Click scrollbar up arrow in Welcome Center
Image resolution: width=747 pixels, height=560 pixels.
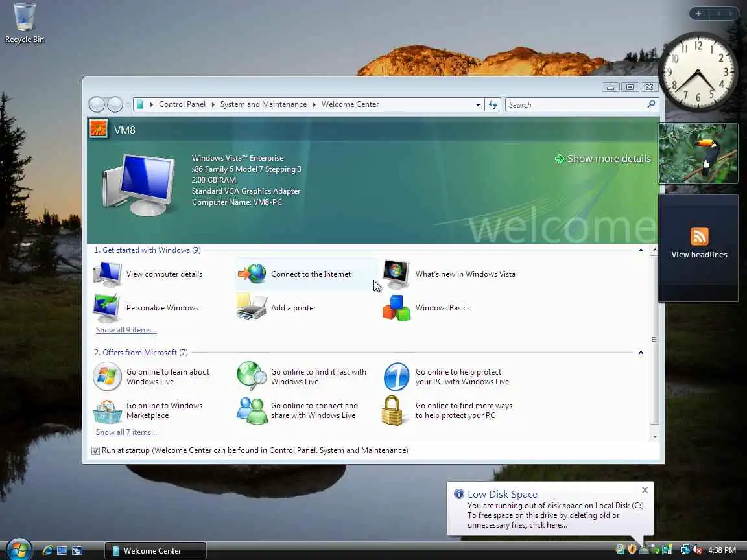coord(654,250)
